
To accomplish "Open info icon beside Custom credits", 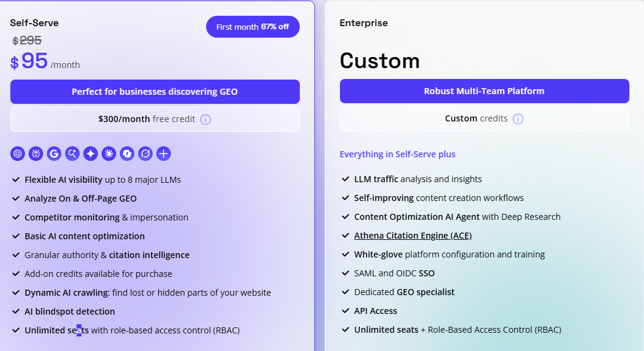I will tap(518, 119).
